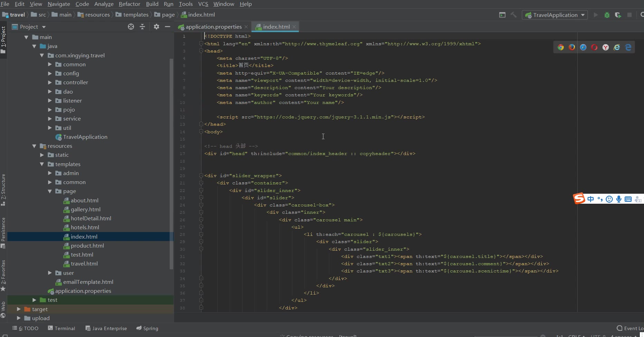Click the Run play icon
Viewport: 644px width, 337px height.
[596, 15]
